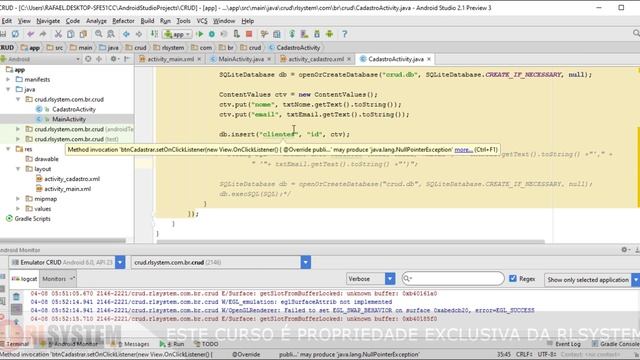Open the Navigate menu
This screenshot has height=360, width=640.
pos(48,21)
